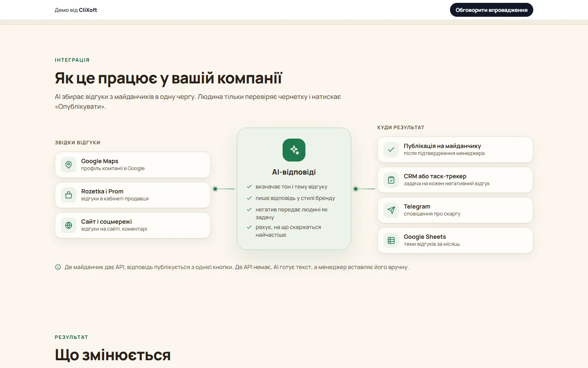Screen dimensions: 588x368
Task: Click the globe icon for Сайт і соцмережі
Action: point(69,225)
